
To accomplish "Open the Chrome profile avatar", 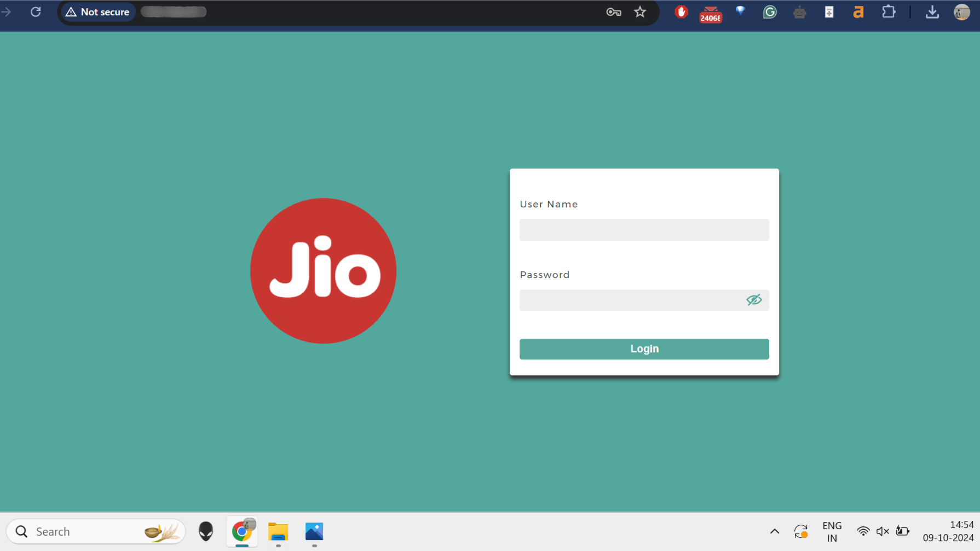I will tap(962, 12).
